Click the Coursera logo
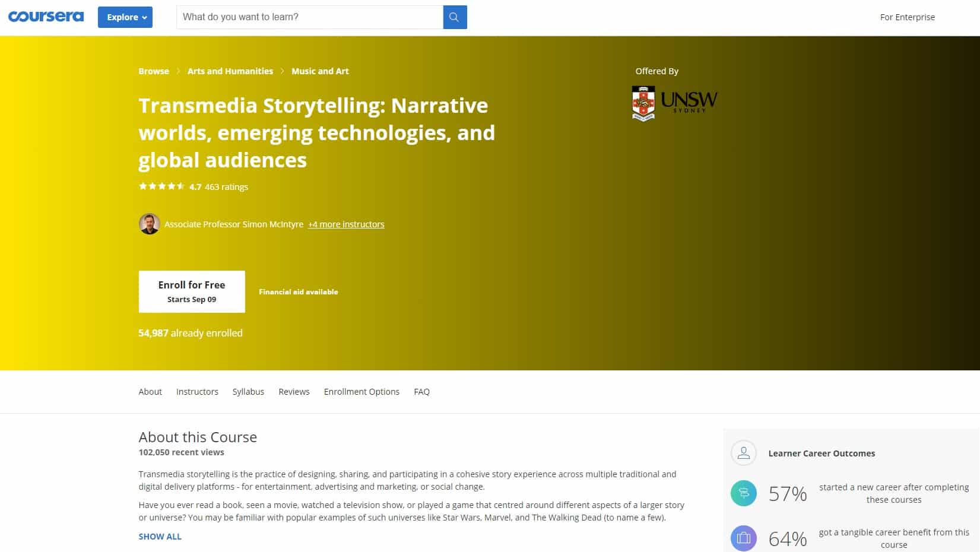Viewport: 980px width, 552px height. pyautogui.click(x=46, y=17)
